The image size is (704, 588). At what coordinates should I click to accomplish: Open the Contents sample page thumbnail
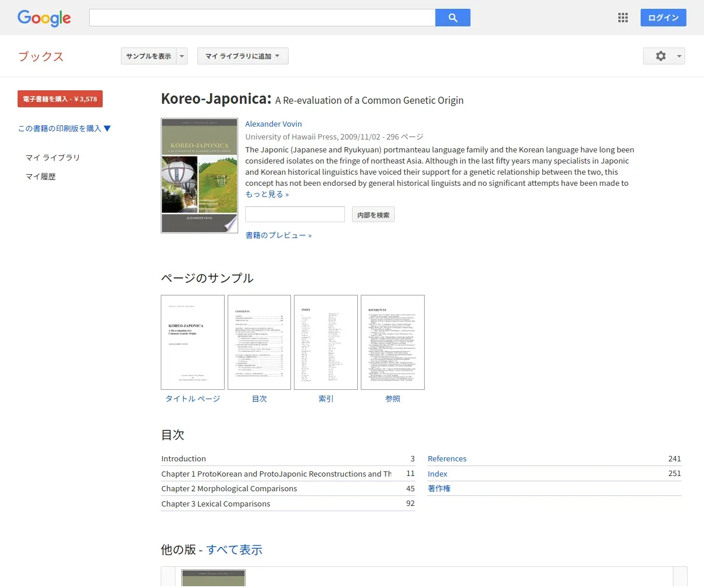pyautogui.click(x=259, y=342)
